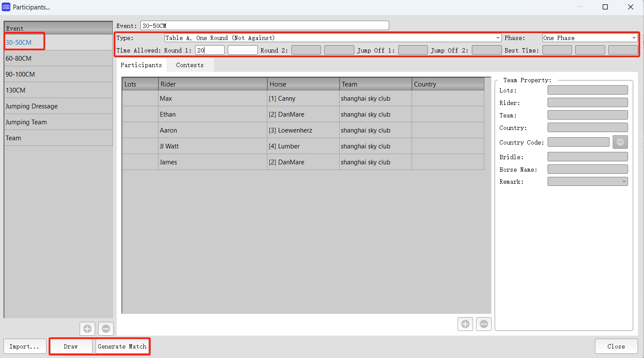This screenshot has width=644, height=358.
Task: Click the Close button
Action: tap(616, 346)
